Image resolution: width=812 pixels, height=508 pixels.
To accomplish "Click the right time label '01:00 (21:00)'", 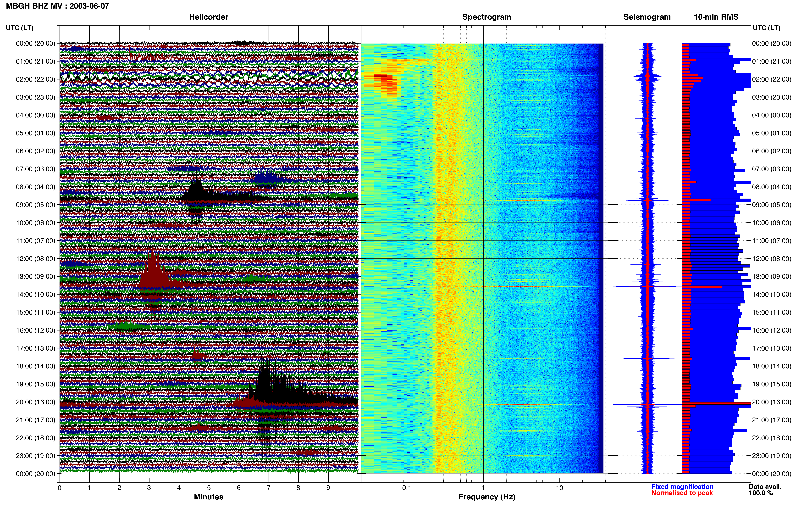I will [772, 61].
